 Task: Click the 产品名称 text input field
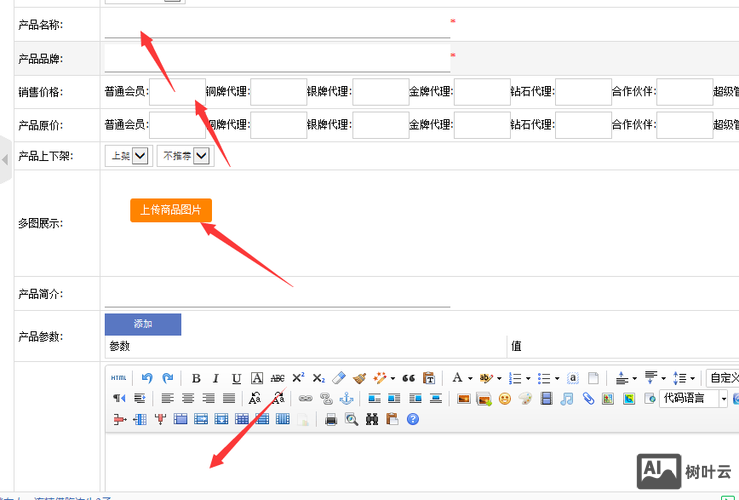click(277, 23)
